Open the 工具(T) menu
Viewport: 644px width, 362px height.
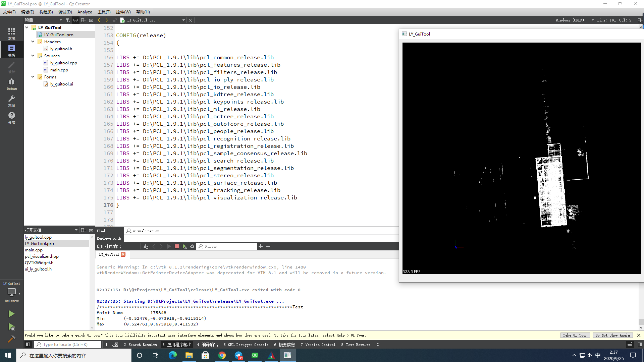pos(104,12)
